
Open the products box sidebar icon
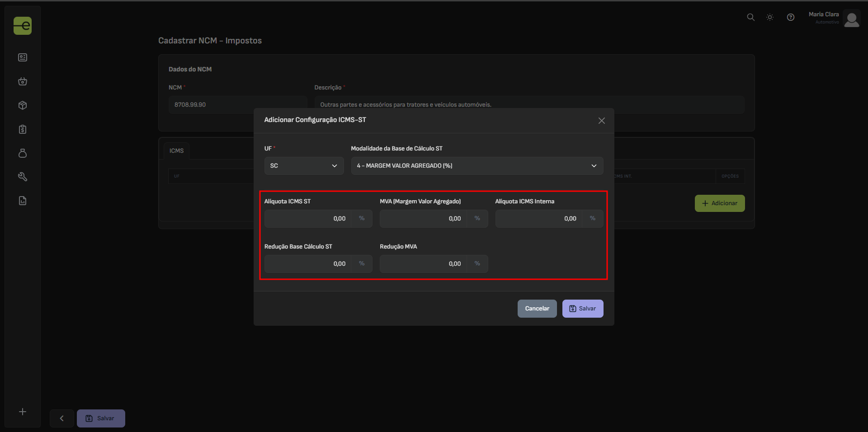click(x=23, y=105)
